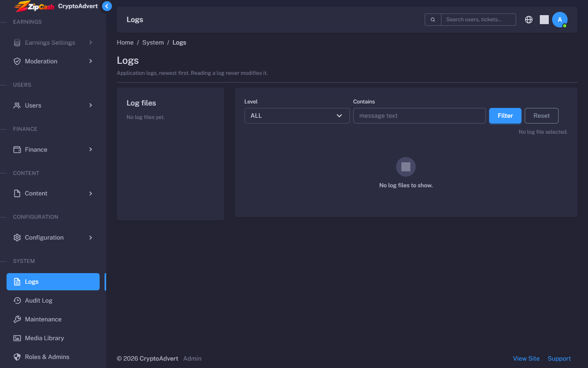Image resolution: width=588 pixels, height=368 pixels.
Task: Open Audit Log from the sidebar
Action: (x=53, y=301)
